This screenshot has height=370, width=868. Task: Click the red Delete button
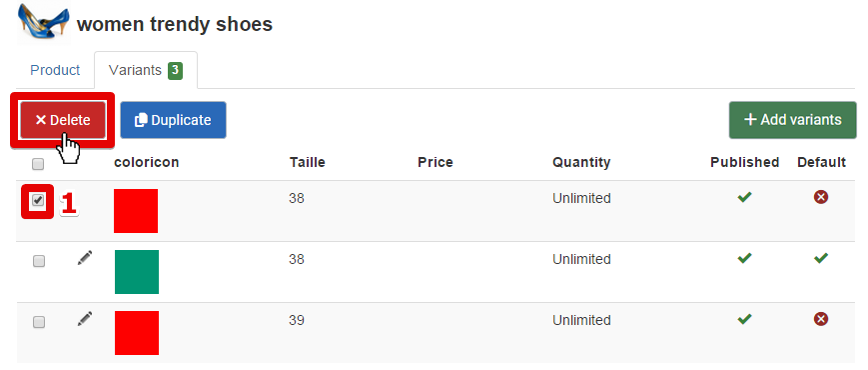[x=63, y=120]
